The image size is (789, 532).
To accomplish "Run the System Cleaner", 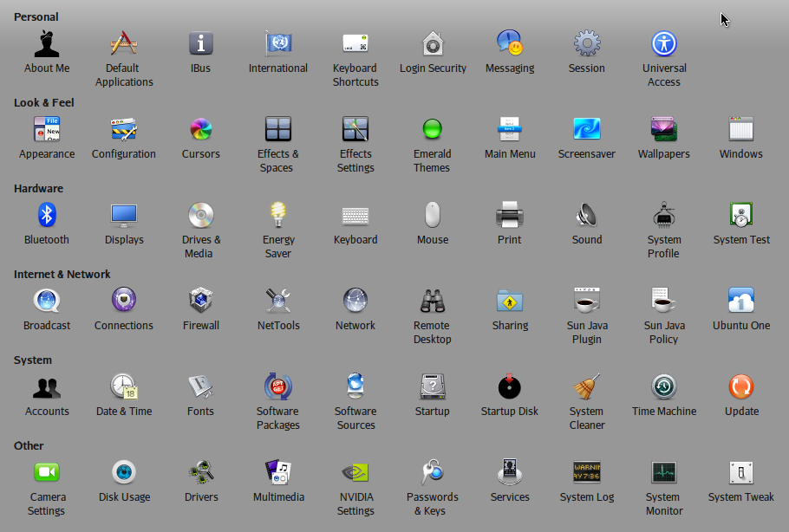I will coord(586,387).
